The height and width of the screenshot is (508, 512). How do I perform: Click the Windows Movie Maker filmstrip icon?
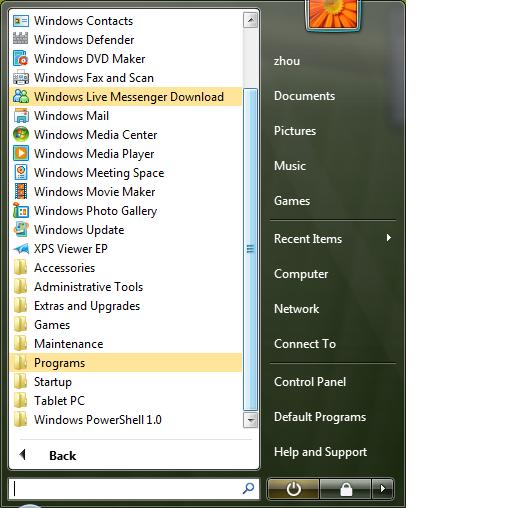coord(21,191)
